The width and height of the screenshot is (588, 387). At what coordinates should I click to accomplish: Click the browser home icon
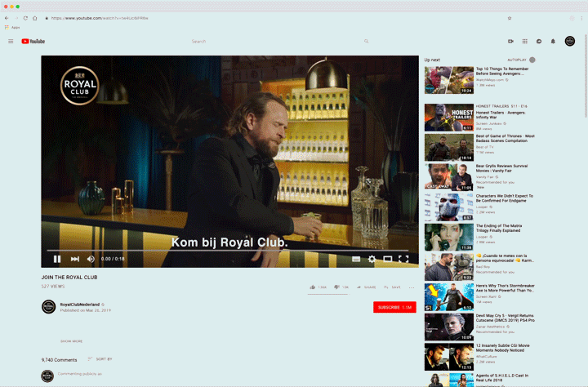tap(35, 18)
